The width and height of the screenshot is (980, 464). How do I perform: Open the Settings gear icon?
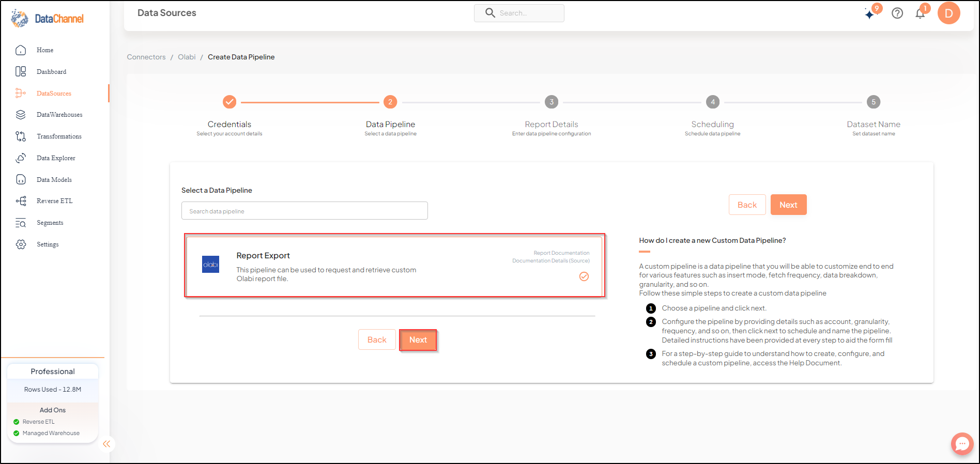[21, 244]
